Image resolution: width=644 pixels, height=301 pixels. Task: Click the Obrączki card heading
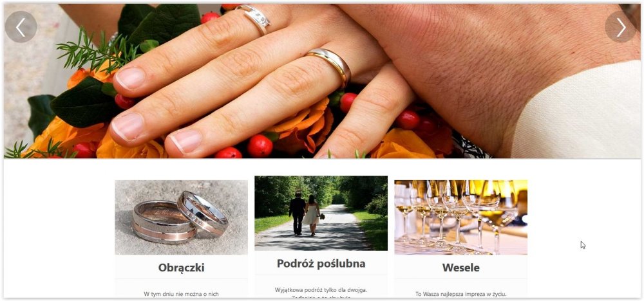[181, 268]
